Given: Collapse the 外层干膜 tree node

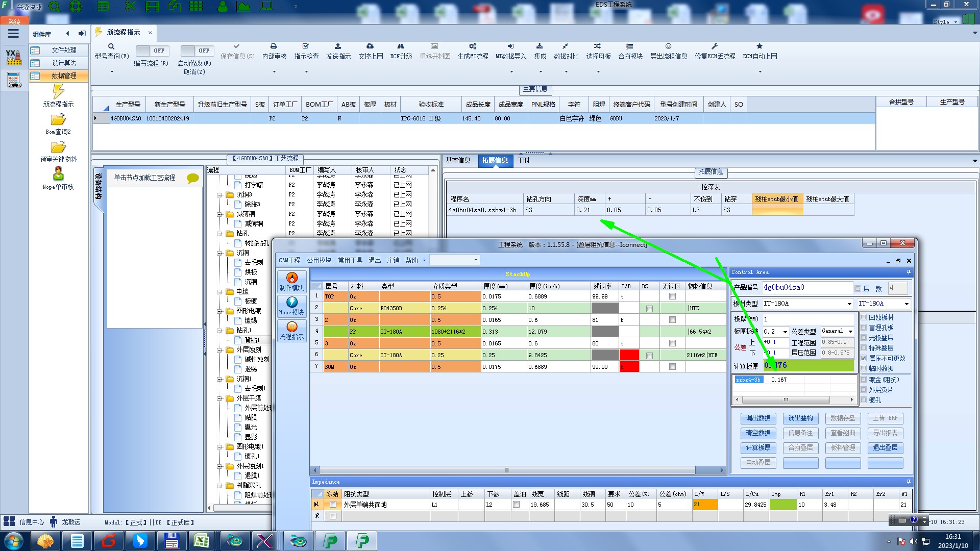Looking at the screenshot, I should (220, 398).
